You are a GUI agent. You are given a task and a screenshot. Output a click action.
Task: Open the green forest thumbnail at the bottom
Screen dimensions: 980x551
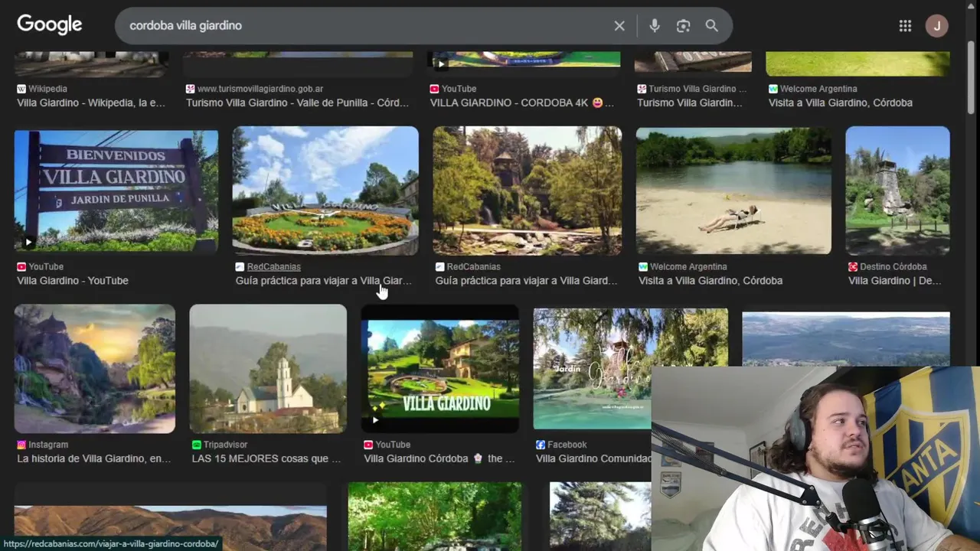pos(435,517)
